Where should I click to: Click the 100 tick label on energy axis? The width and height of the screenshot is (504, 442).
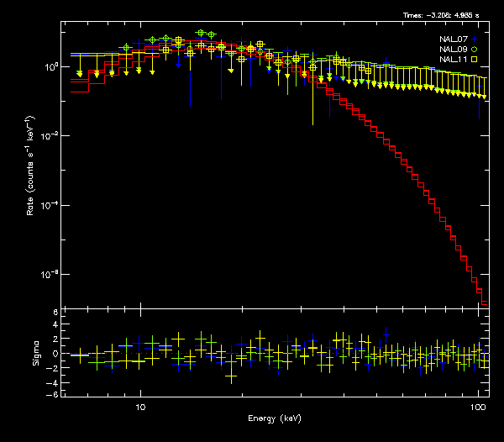click(477, 406)
